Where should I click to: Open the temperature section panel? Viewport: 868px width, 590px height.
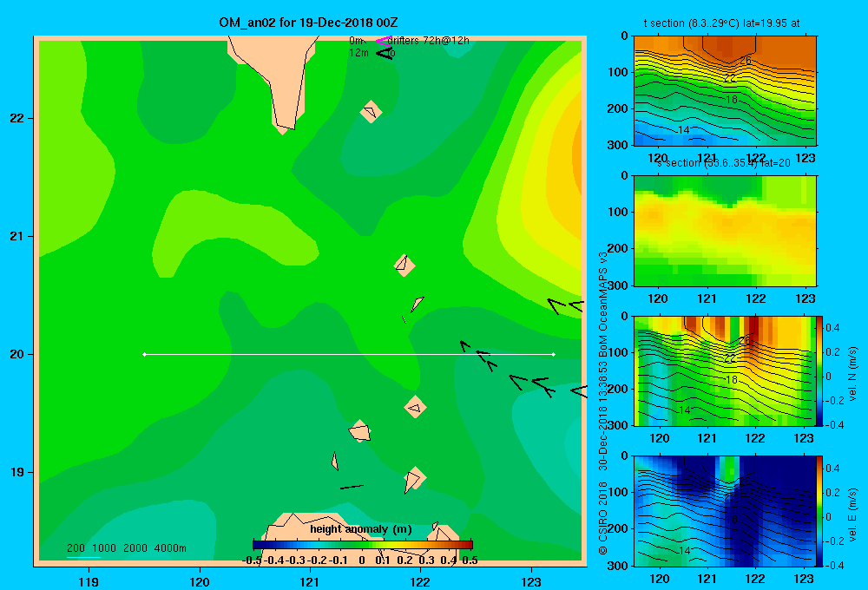click(725, 91)
